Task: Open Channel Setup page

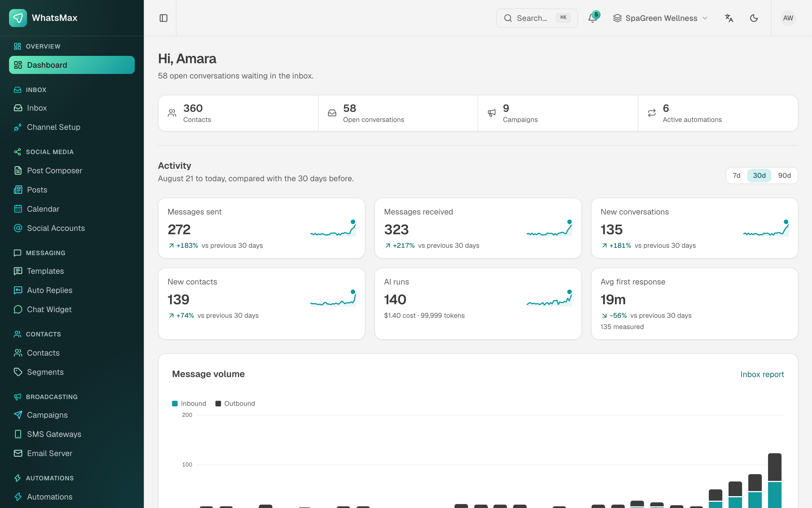Action: tap(72, 127)
